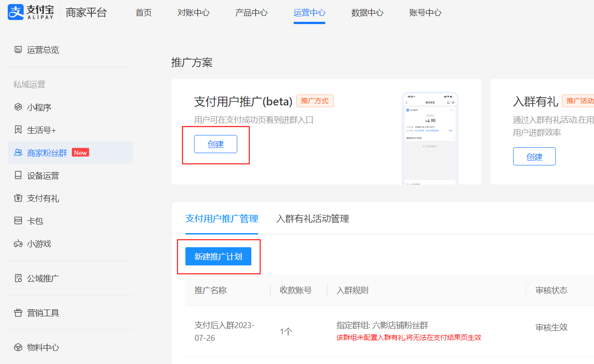Image resolution: width=594 pixels, height=364 pixels.
Task: Open 运营总览 sidebar icon
Action: [x=18, y=50]
